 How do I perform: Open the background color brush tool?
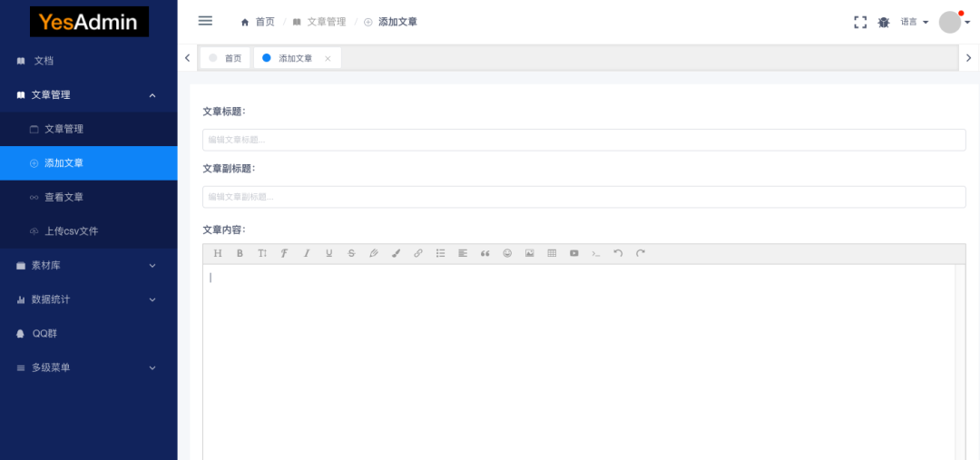click(x=396, y=253)
